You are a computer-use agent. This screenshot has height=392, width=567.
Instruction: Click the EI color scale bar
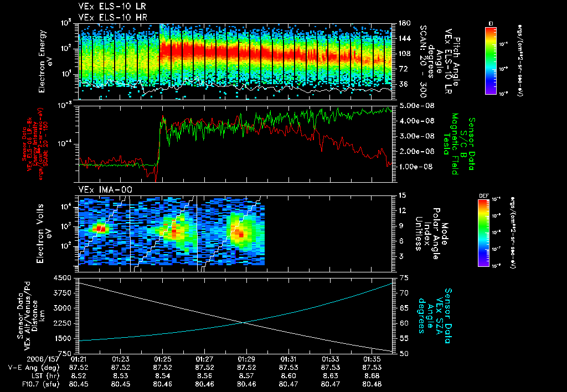[491, 61]
